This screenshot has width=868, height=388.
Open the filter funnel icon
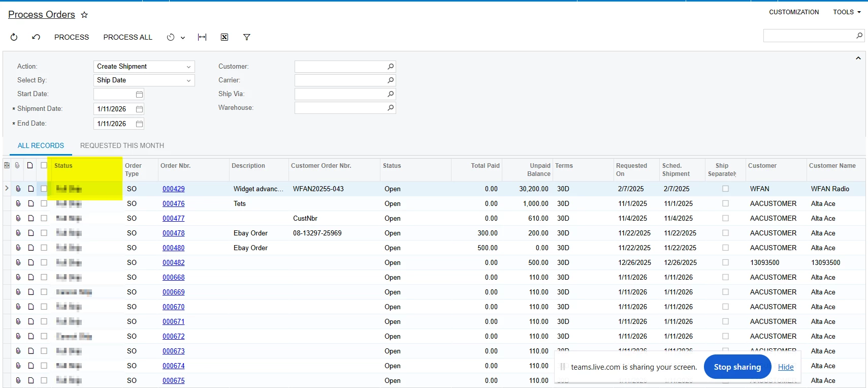(x=247, y=37)
